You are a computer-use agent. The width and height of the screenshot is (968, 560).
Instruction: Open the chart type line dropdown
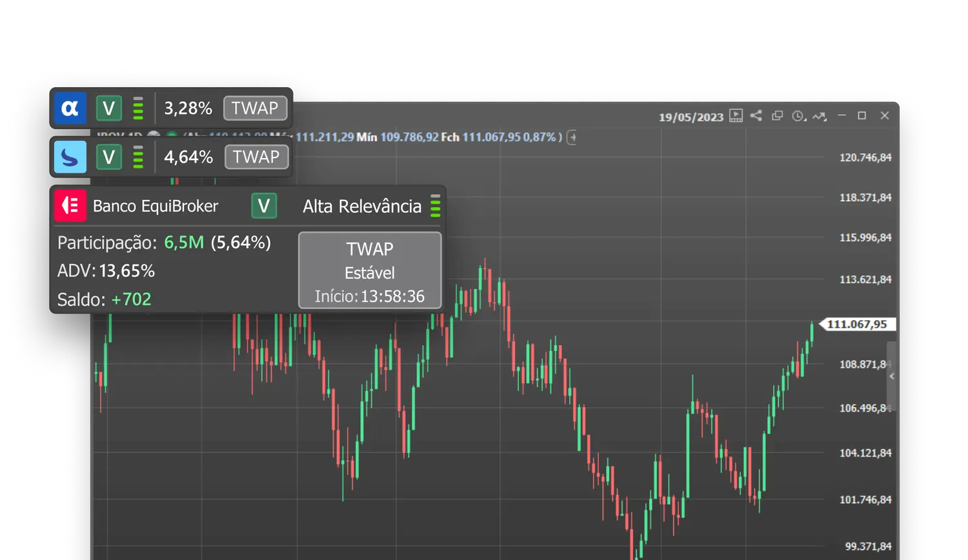point(820,117)
